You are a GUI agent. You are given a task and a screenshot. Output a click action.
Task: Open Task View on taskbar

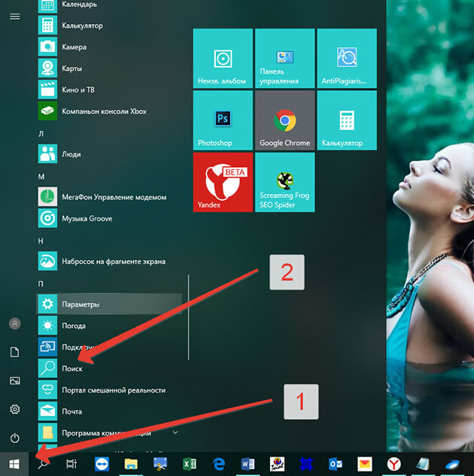click(71, 464)
